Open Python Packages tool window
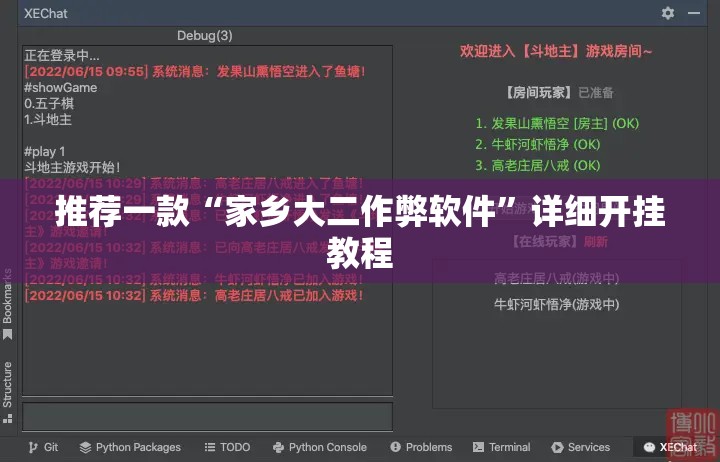Image resolution: width=720 pixels, height=462 pixels. click(x=130, y=447)
